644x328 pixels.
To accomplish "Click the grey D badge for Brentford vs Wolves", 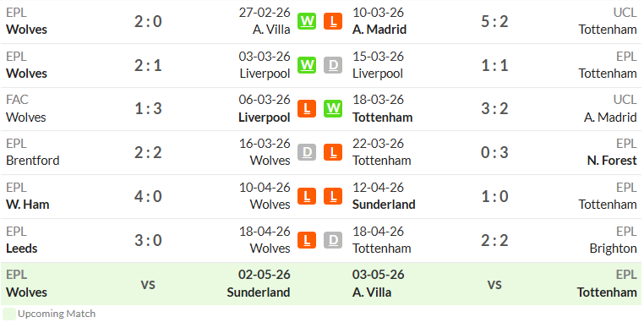I will pos(307,152).
